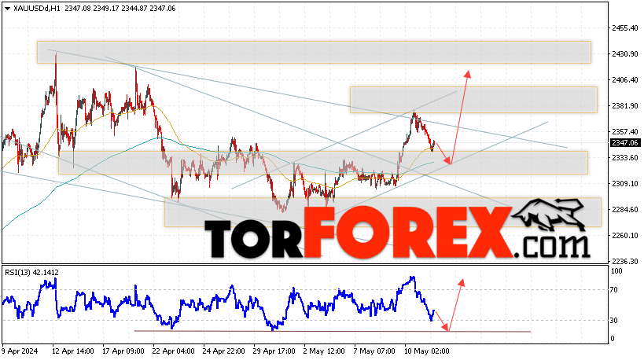Select the quote values 2347.08 2349.17 2344.87 2347.06
Screen dimensions: 644x360
pyautogui.click(x=119, y=8)
